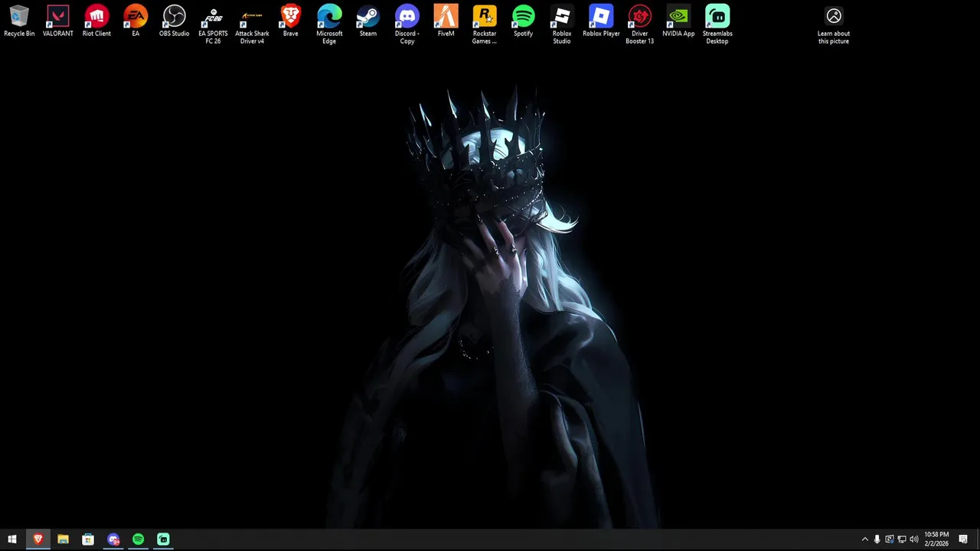This screenshot has width=980, height=551.
Task: Select the Discord - Copy shortcut
Action: (407, 24)
